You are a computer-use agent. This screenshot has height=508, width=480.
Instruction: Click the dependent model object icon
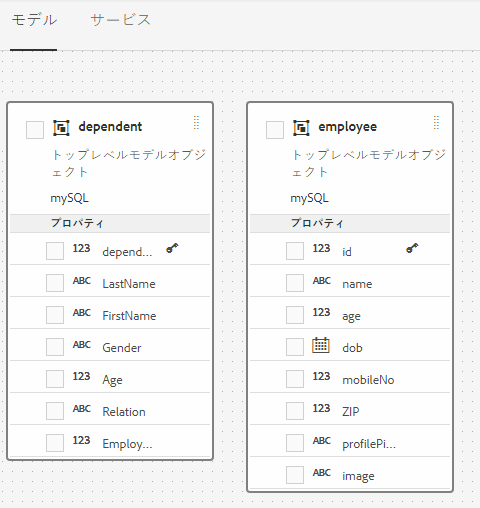coord(61,128)
